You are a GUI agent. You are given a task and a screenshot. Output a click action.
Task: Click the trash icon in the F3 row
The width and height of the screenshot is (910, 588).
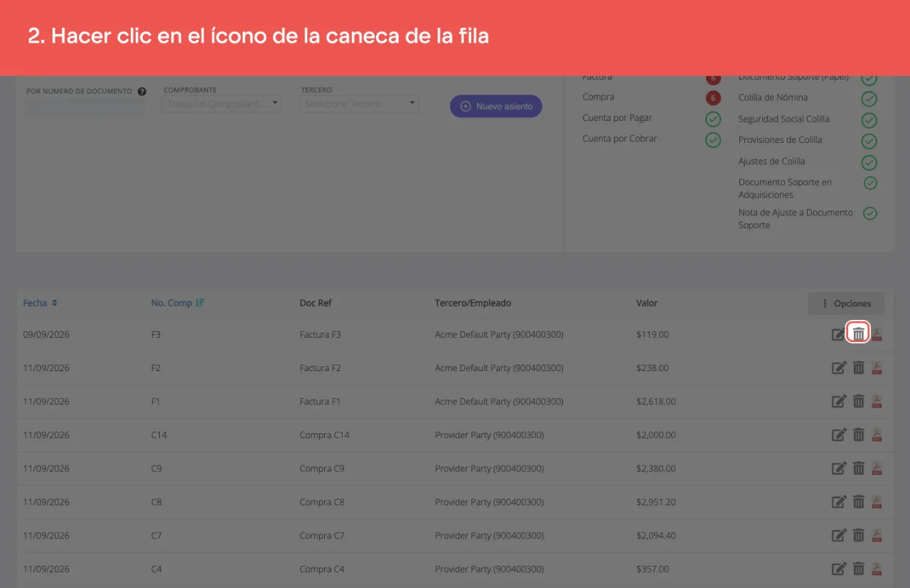coord(859,333)
